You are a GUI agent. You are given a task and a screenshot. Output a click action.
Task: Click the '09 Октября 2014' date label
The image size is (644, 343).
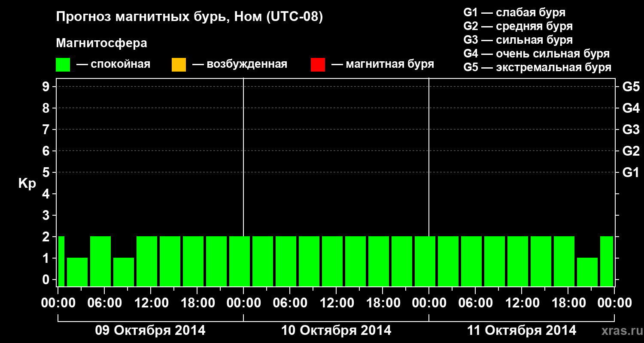(x=150, y=331)
